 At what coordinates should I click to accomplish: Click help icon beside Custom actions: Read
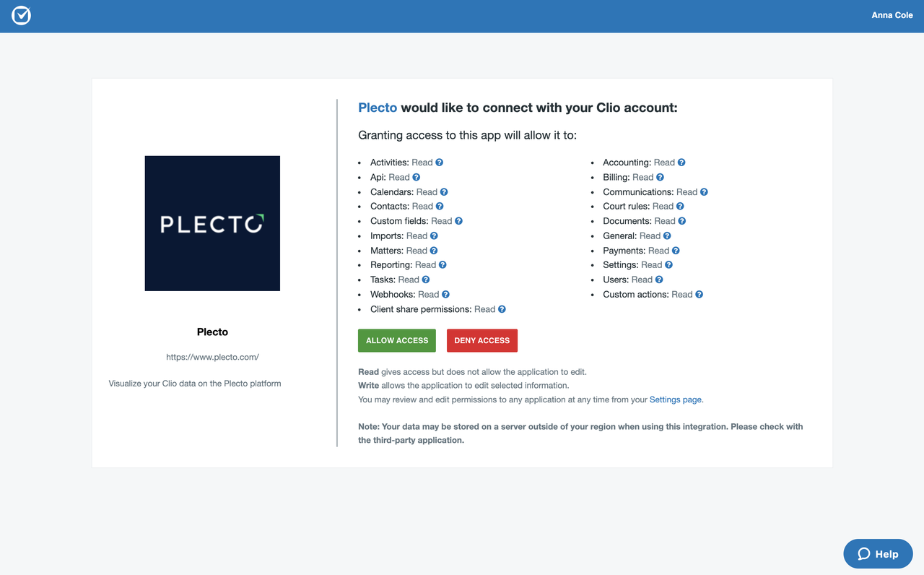coord(699,294)
